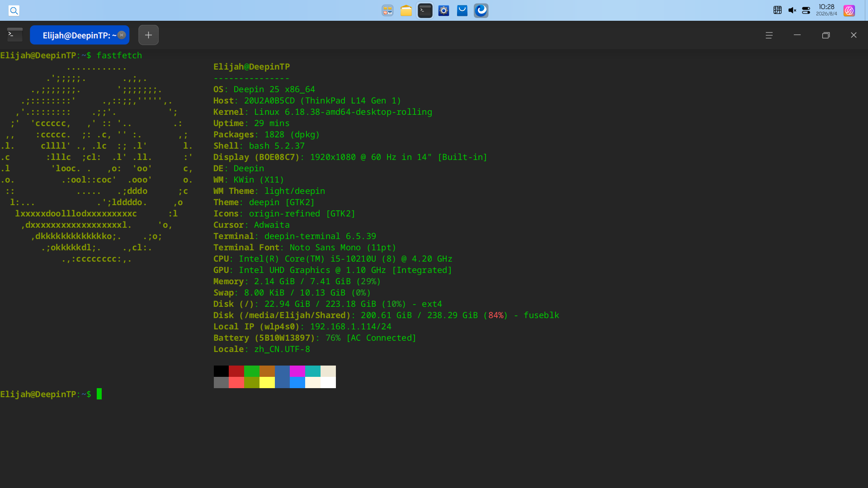Unmute sound via muted speaker icon
This screenshot has height=488, width=868.
pos(792,10)
